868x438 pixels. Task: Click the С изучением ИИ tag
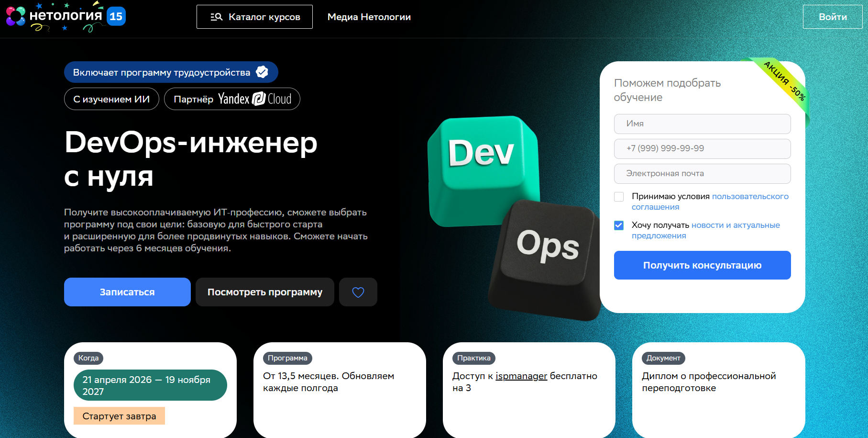click(111, 99)
